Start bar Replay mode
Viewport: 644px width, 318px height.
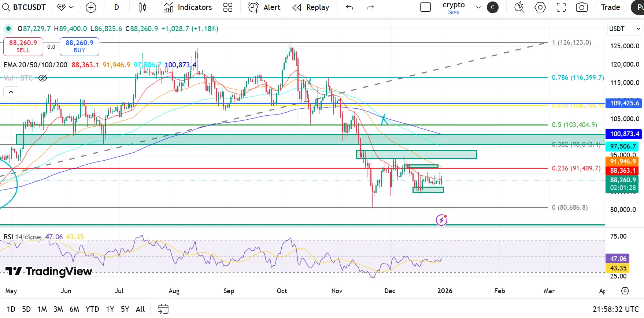pos(311,7)
